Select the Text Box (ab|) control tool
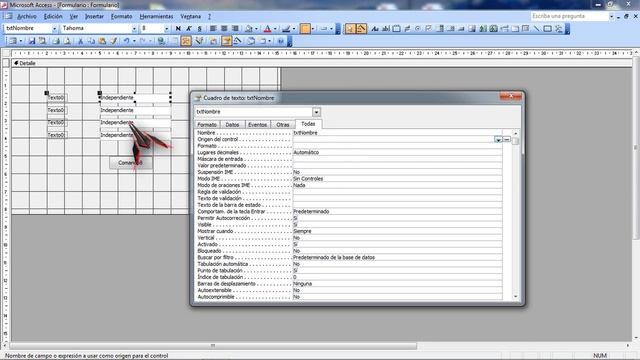 (x=386, y=29)
